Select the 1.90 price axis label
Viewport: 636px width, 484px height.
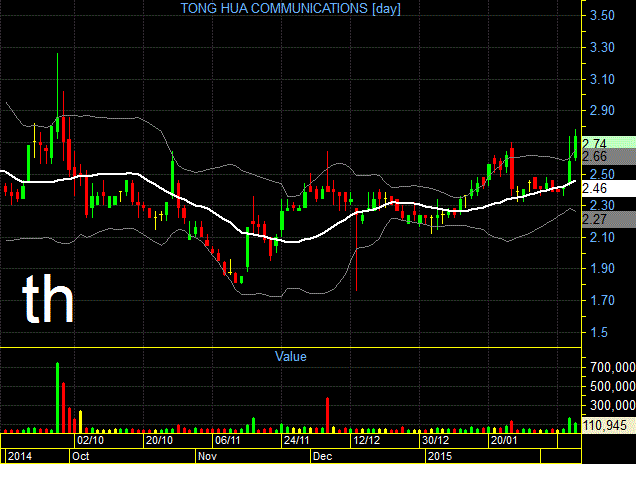click(x=602, y=269)
